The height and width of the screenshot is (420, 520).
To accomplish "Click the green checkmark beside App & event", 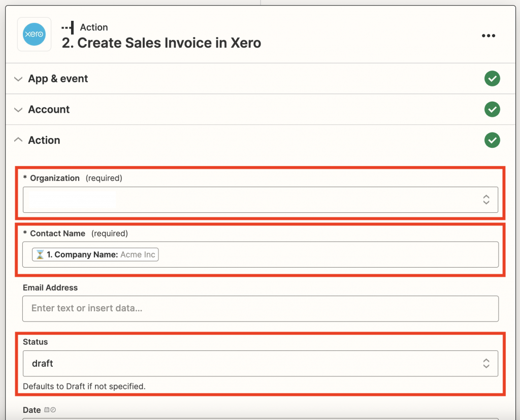I will tap(492, 79).
